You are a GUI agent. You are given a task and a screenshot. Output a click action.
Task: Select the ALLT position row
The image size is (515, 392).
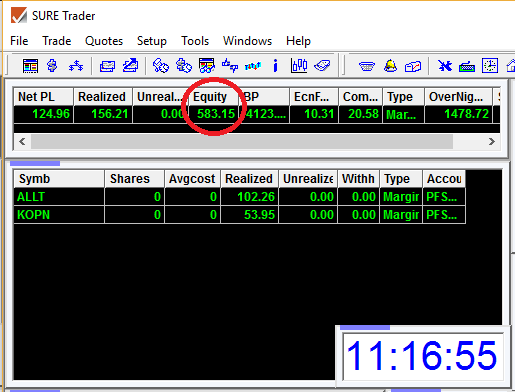click(239, 197)
